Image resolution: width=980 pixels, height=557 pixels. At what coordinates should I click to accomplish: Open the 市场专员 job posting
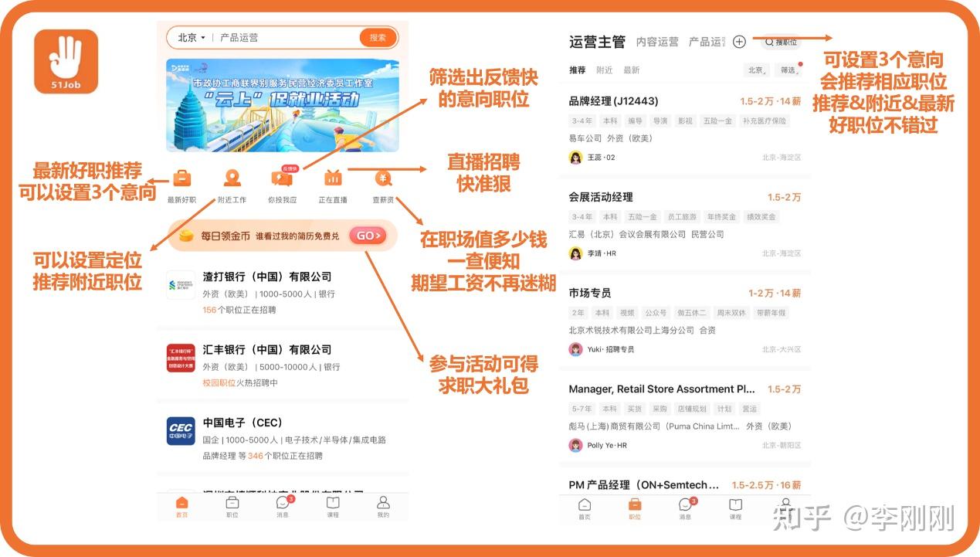pos(685,321)
